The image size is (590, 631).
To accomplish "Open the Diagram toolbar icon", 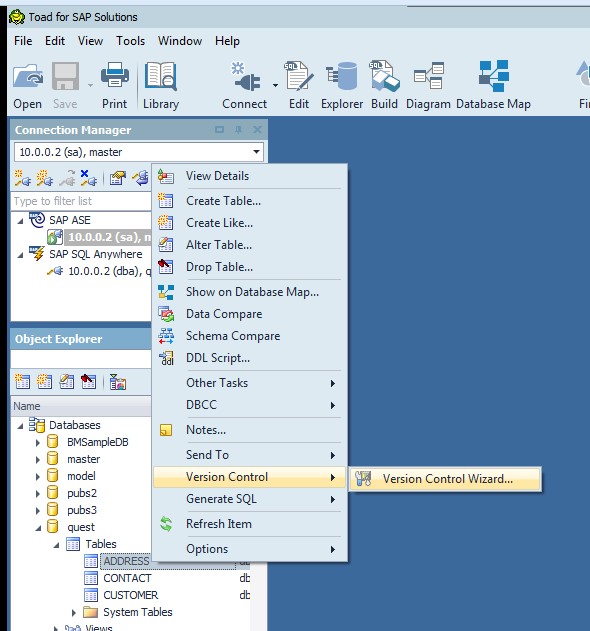I will tap(428, 75).
